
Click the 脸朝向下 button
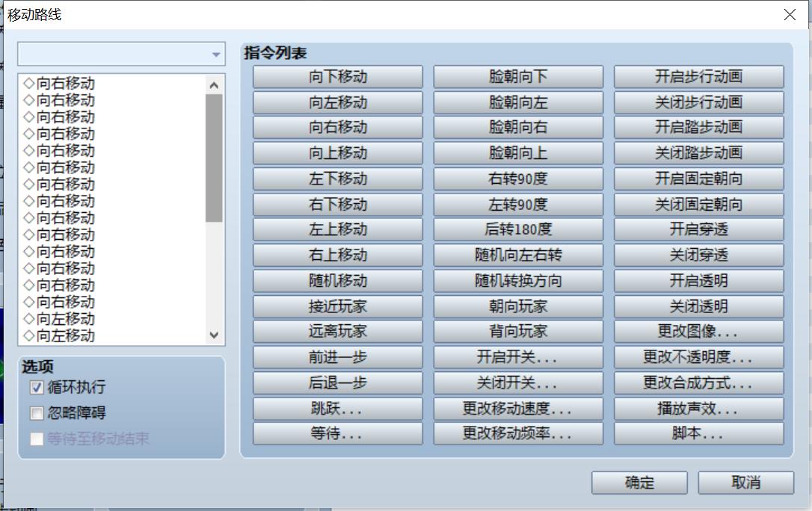tap(518, 76)
